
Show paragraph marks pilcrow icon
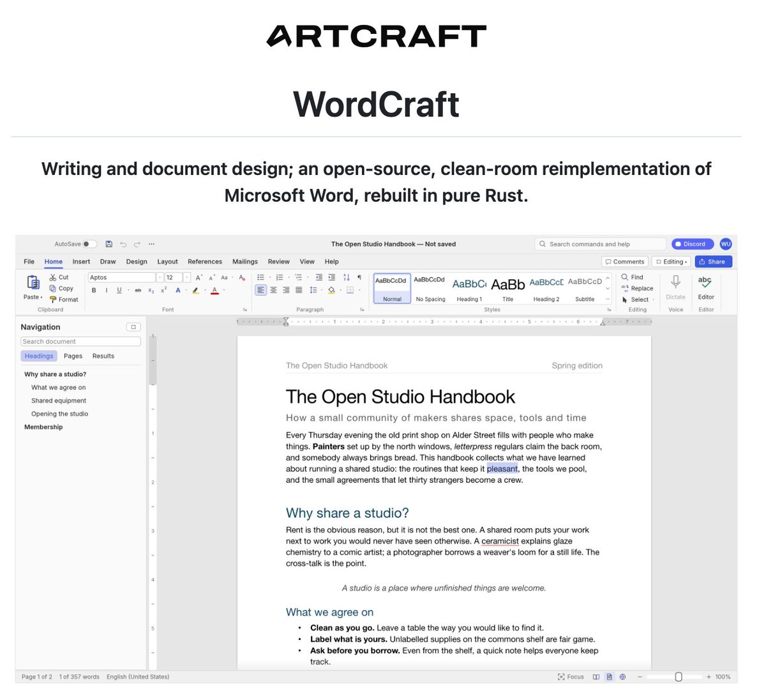(x=359, y=277)
